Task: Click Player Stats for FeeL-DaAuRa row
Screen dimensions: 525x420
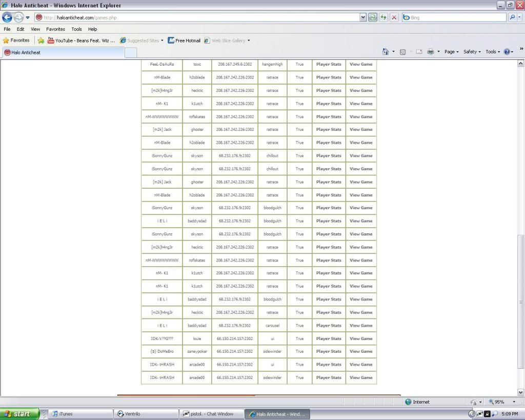Action: (329, 65)
